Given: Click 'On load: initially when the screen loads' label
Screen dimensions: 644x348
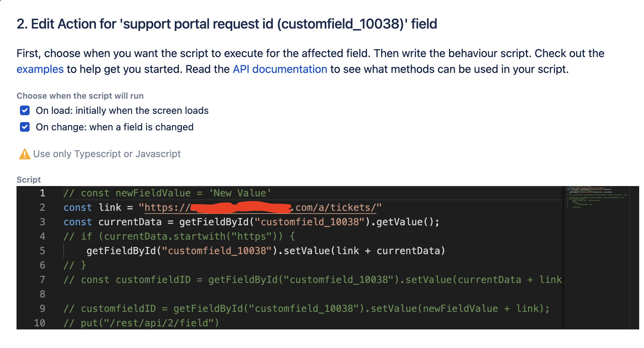Looking at the screenshot, I should (x=122, y=110).
